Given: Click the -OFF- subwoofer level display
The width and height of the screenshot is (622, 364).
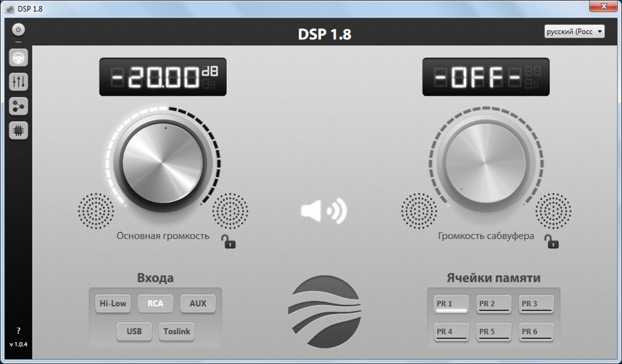Looking at the screenshot, I should point(486,77).
